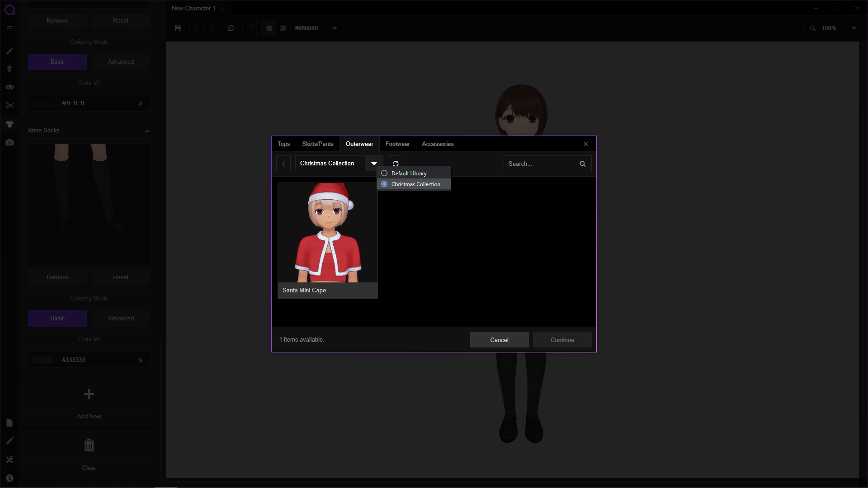Go back with the dialog's left arrow button
The height and width of the screenshot is (488, 868).
pos(283,164)
